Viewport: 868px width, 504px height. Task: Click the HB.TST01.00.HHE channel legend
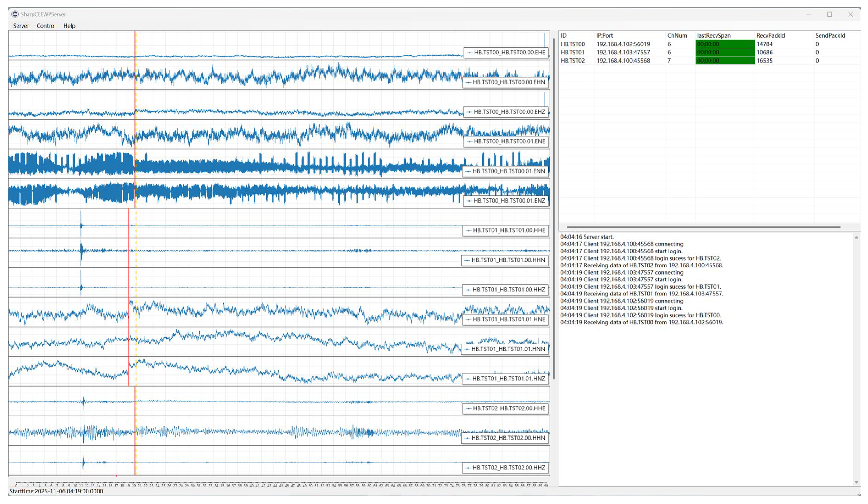505,231
